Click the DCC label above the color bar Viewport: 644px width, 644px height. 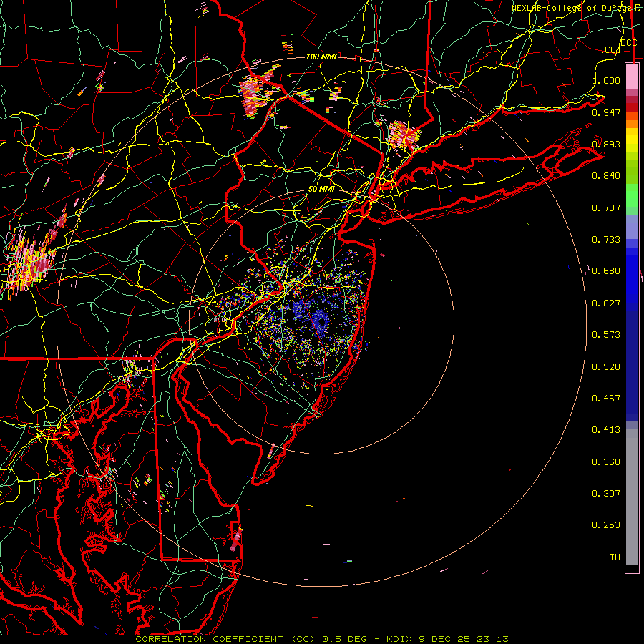pos(628,43)
